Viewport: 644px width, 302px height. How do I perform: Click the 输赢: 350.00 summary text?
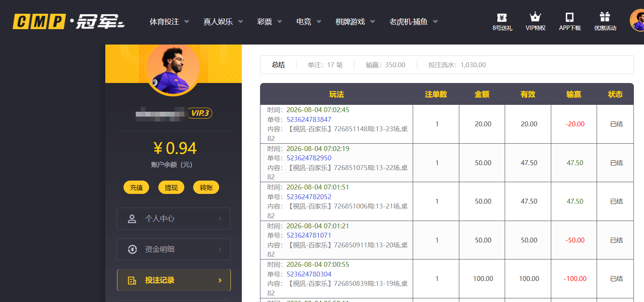386,65
